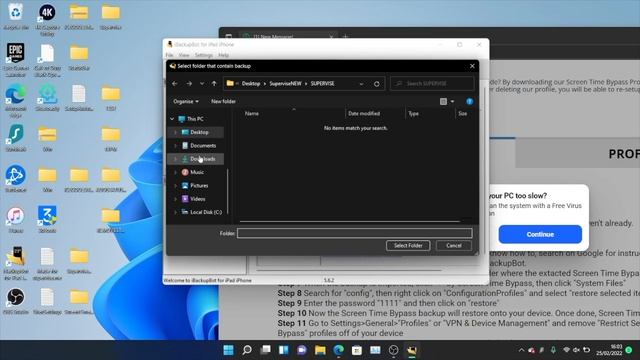Open iBackupBot View menu
The height and width of the screenshot is (360, 640).
point(184,55)
